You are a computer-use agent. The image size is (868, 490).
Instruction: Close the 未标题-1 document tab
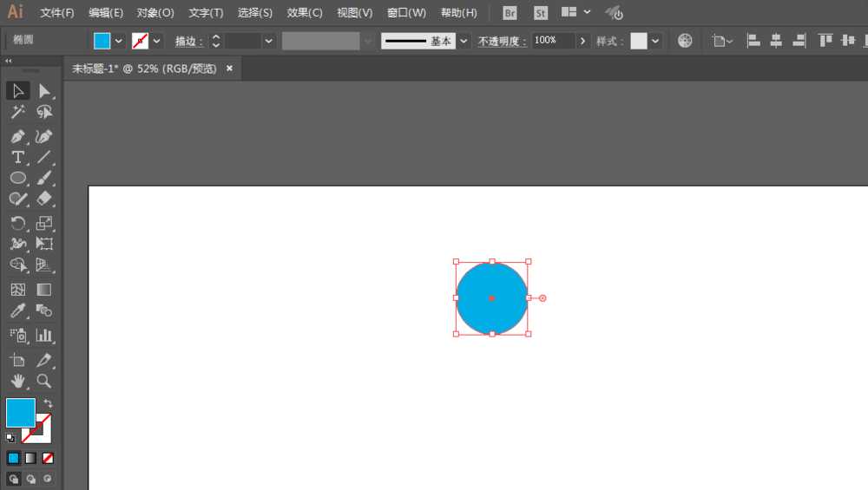229,68
